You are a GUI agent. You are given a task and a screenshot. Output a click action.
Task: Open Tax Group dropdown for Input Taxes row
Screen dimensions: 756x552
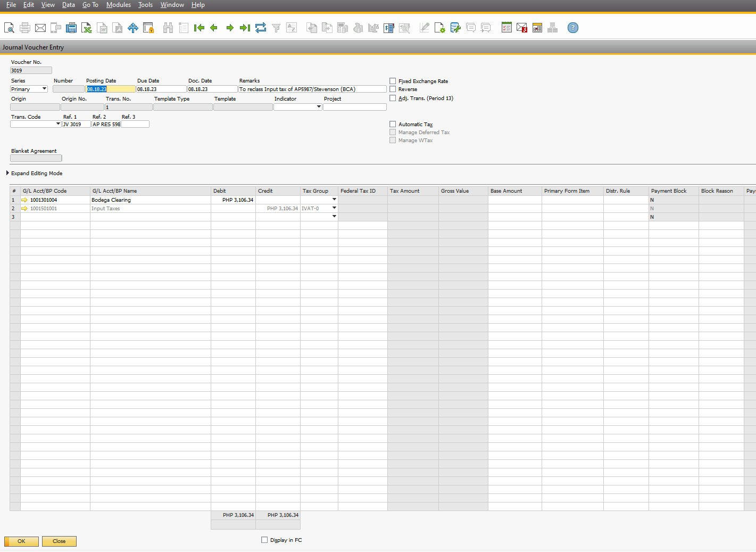pyautogui.click(x=334, y=208)
